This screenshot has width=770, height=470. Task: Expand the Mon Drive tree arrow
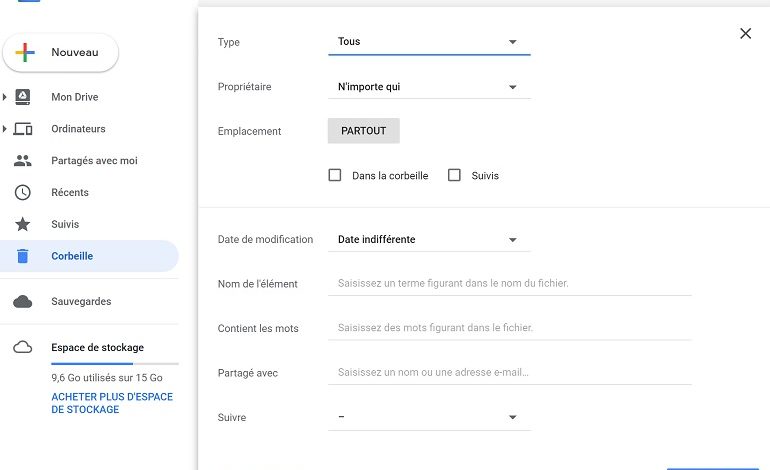tap(5, 97)
